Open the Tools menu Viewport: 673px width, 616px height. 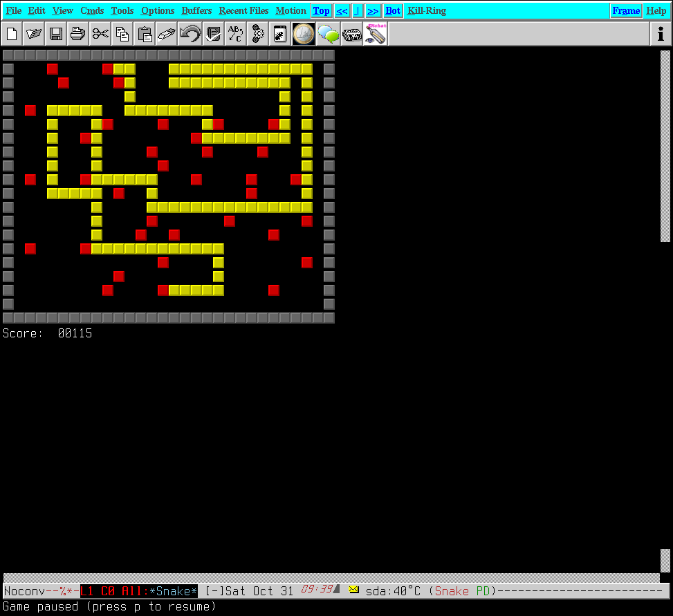point(122,11)
